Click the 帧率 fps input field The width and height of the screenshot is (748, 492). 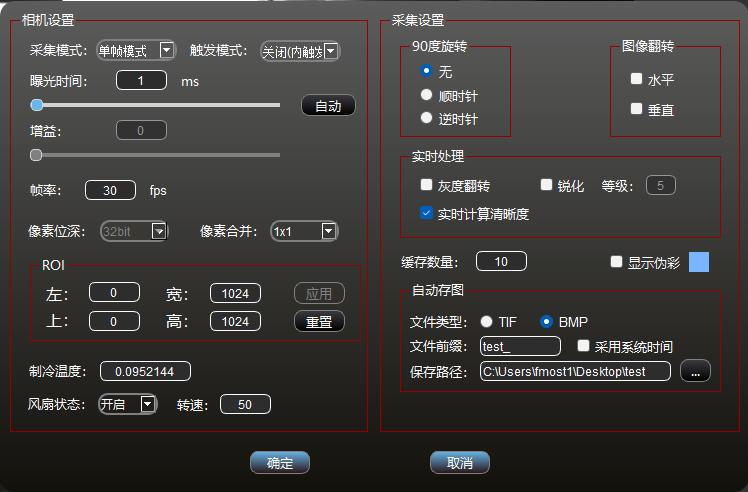110,190
